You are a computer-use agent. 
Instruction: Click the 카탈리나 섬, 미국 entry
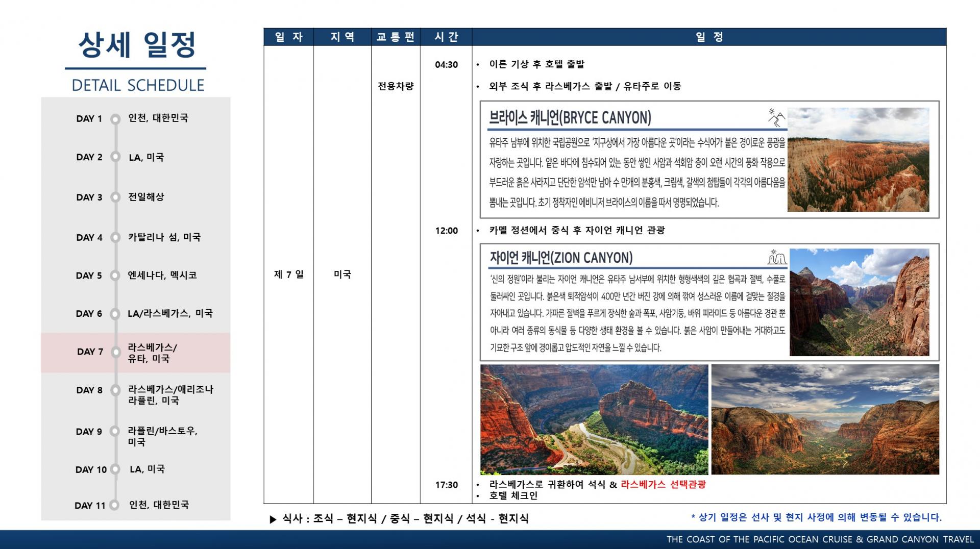(x=164, y=237)
